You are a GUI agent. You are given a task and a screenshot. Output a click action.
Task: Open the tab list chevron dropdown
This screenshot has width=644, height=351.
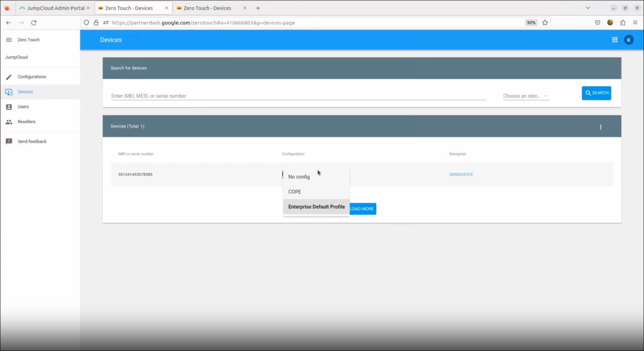tap(588, 8)
